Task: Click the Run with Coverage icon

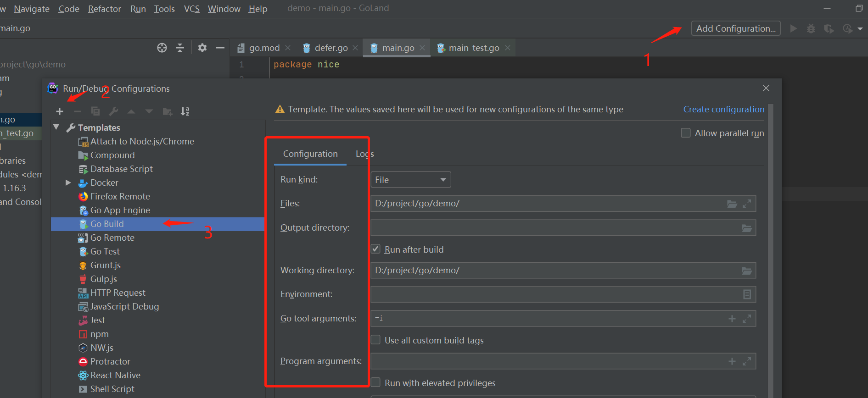Action: pos(829,28)
